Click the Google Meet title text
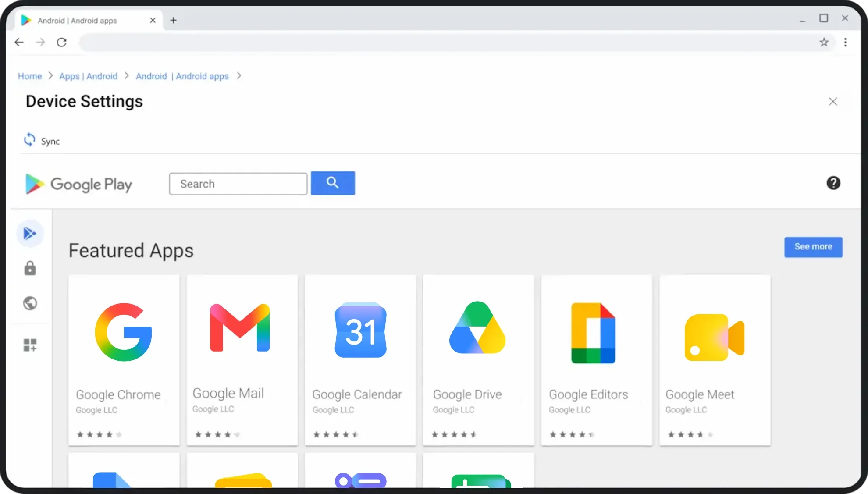Screen dimensions: 868x494 pos(700,394)
